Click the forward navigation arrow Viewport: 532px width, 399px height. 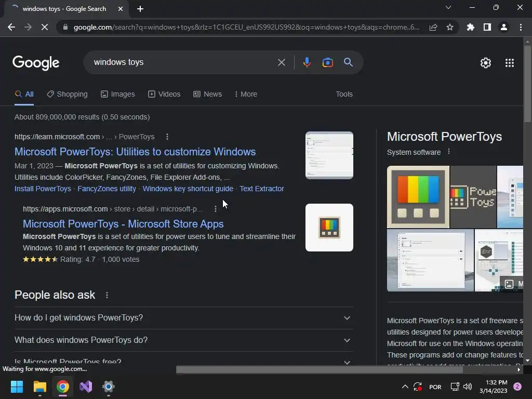[28, 27]
